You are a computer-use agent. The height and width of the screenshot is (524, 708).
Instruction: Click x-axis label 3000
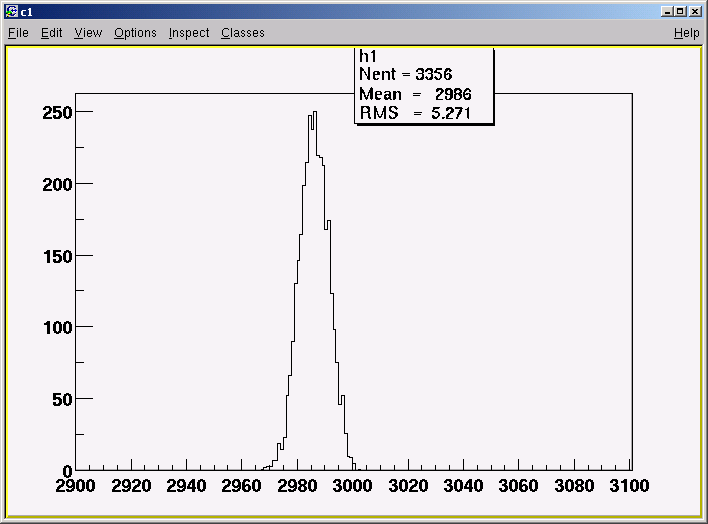click(x=352, y=486)
